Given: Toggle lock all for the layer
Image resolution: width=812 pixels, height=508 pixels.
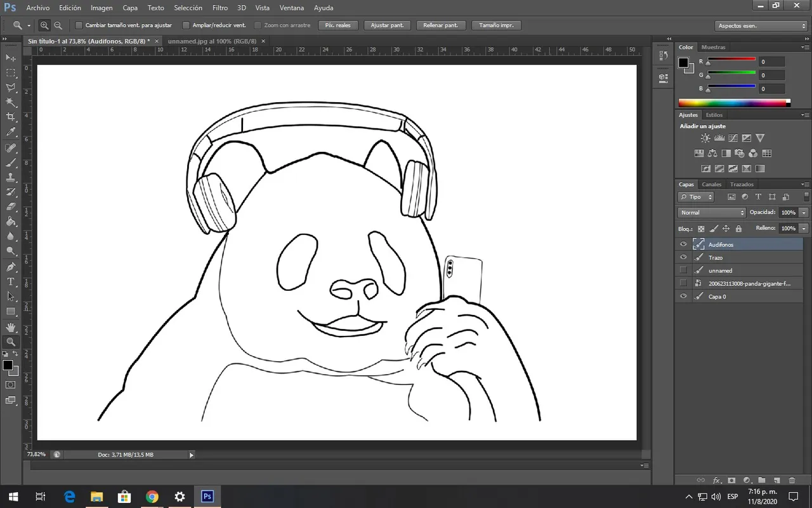Looking at the screenshot, I should click(x=738, y=229).
